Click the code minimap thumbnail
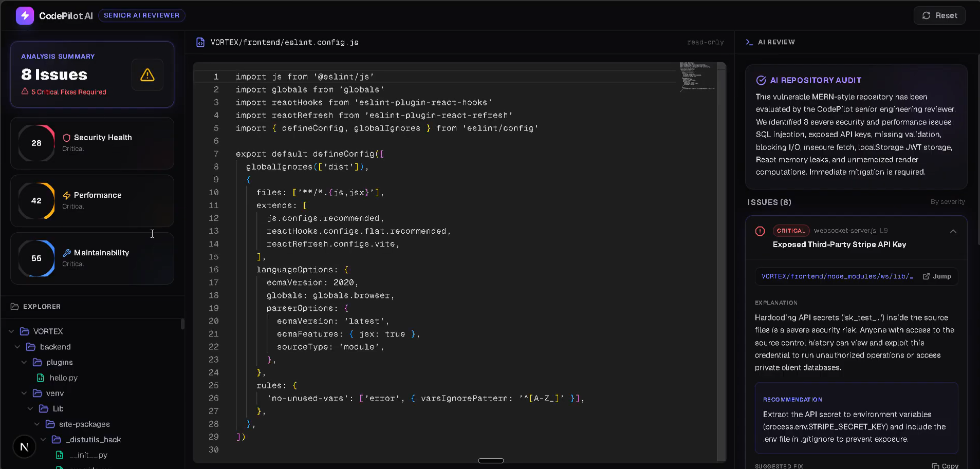Screen dimensions: 980x469 pos(697,77)
